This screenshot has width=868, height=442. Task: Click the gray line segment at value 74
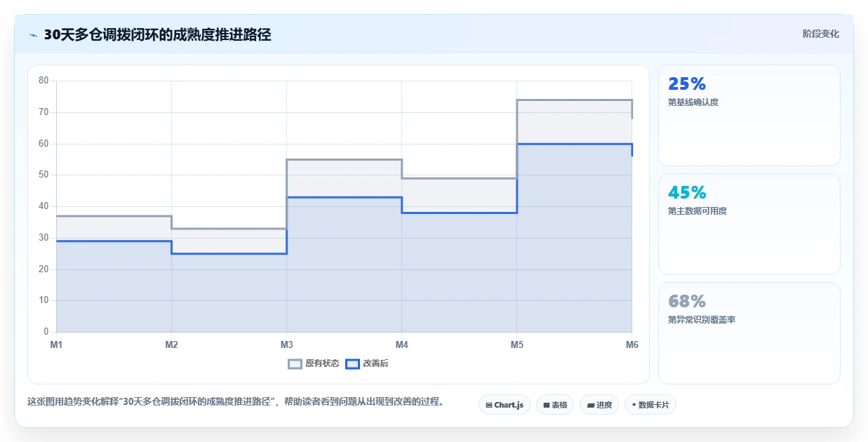[574, 100]
